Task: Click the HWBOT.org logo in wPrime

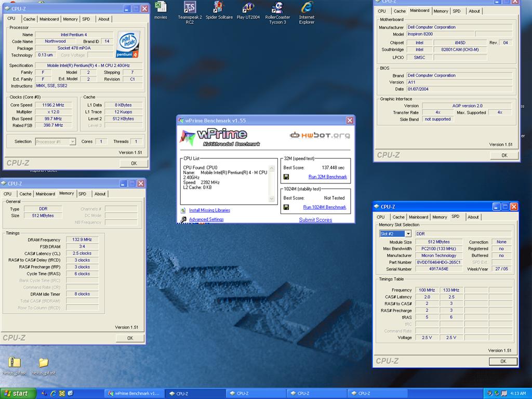Action: coord(320,135)
